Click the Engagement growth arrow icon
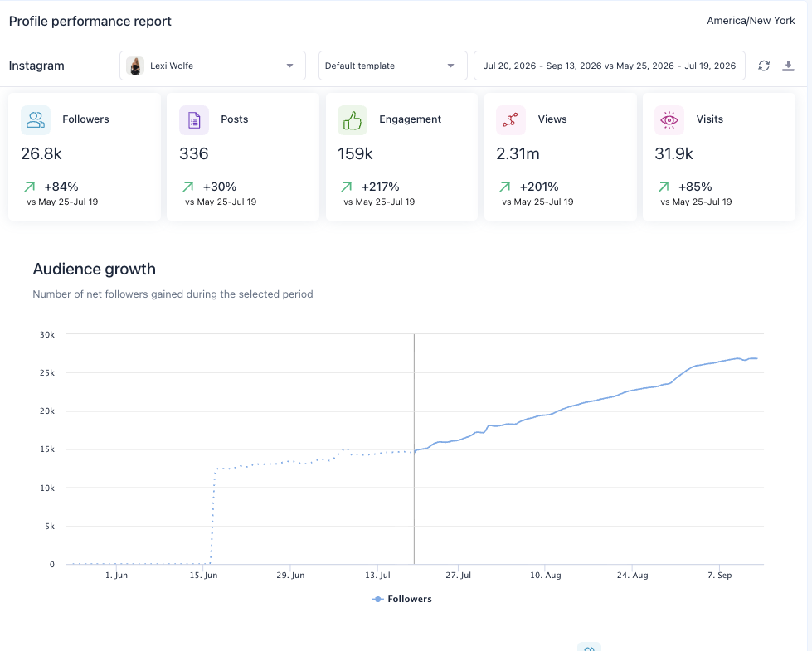 pos(347,187)
